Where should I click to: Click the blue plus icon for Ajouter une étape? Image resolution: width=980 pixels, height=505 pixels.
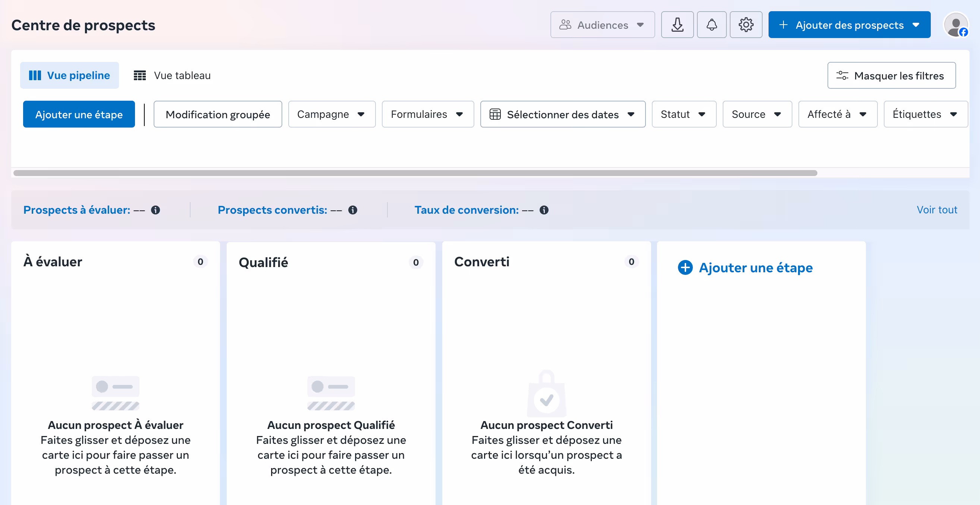click(685, 267)
